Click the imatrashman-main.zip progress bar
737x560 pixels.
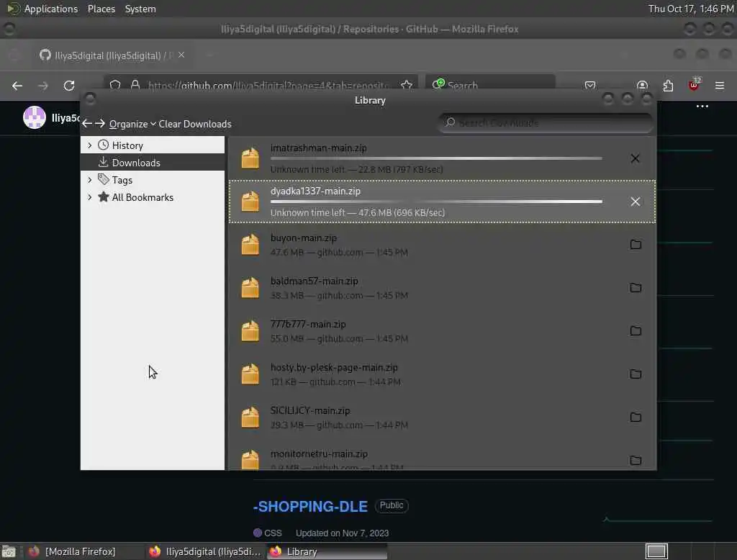tap(436, 158)
